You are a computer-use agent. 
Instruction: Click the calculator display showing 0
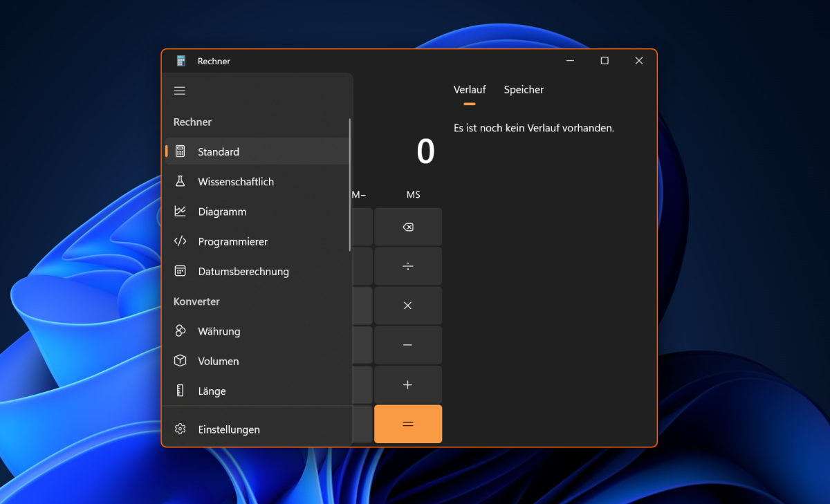pyautogui.click(x=425, y=151)
